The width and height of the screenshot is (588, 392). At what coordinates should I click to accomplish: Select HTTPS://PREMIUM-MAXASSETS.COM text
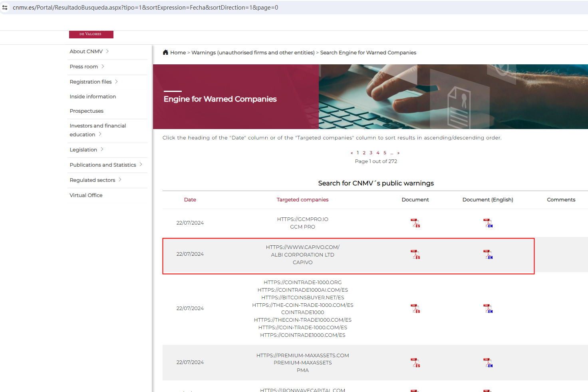303,356
